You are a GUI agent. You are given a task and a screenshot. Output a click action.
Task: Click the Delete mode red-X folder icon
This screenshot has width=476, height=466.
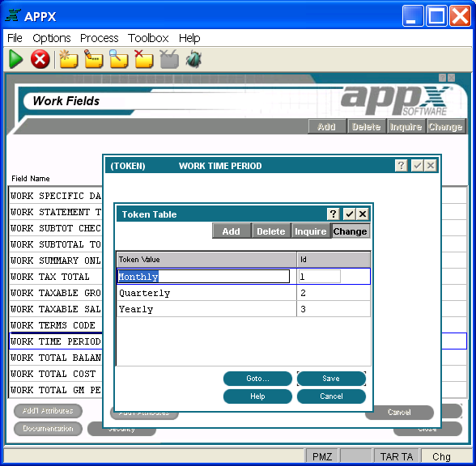click(144, 59)
